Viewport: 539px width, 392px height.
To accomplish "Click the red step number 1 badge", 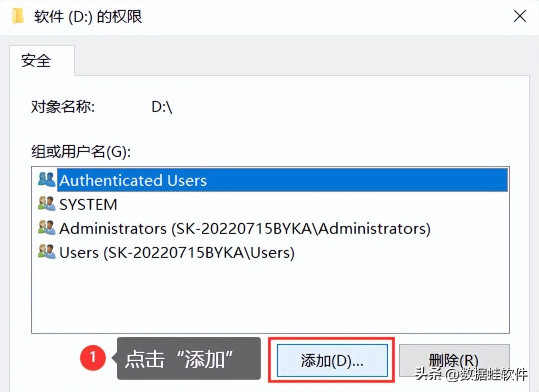I will 93,357.
